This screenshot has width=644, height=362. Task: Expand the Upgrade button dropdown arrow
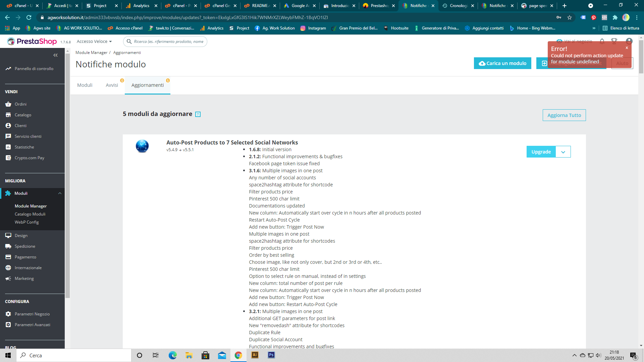(x=563, y=152)
